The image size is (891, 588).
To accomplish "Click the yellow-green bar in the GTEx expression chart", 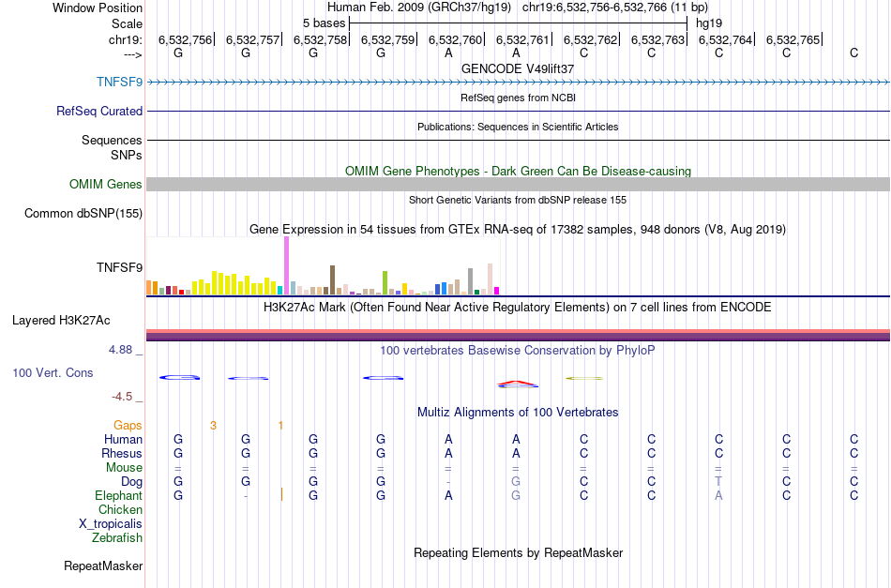I will click(385, 282).
